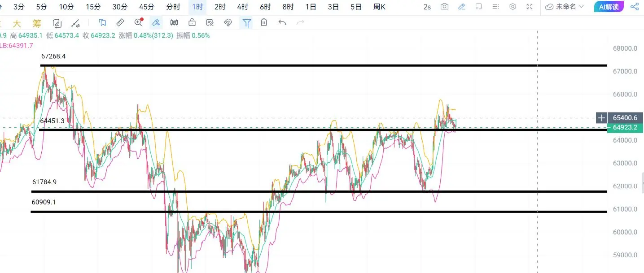This screenshot has width=644, height=273.
Task: Click the candlestick chart type icon
Action: tap(174, 22)
